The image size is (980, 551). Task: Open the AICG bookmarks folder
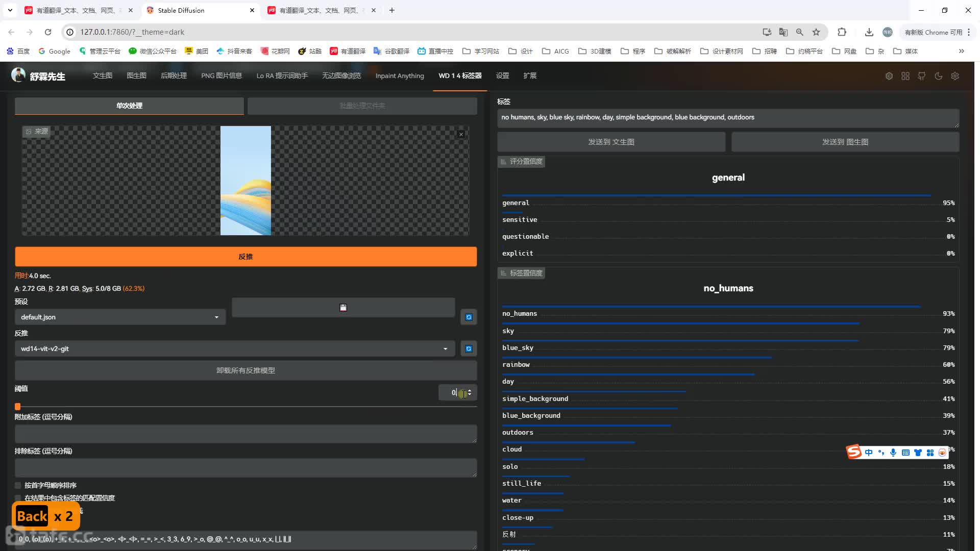click(555, 51)
